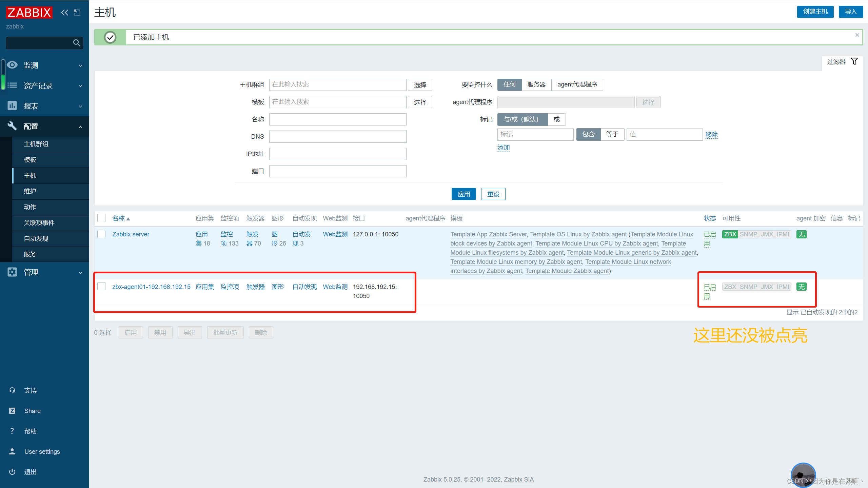Click 选择 button for 模板
The image size is (868, 488).
coord(420,102)
